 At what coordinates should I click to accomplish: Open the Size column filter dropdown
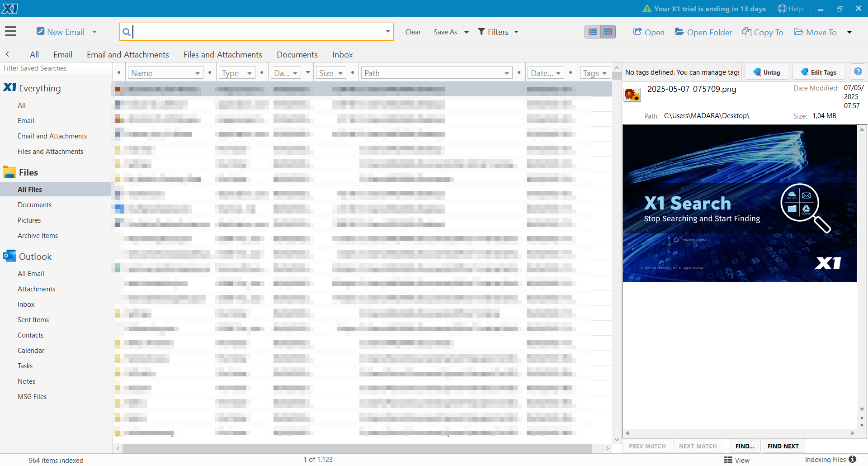[x=340, y=73]
